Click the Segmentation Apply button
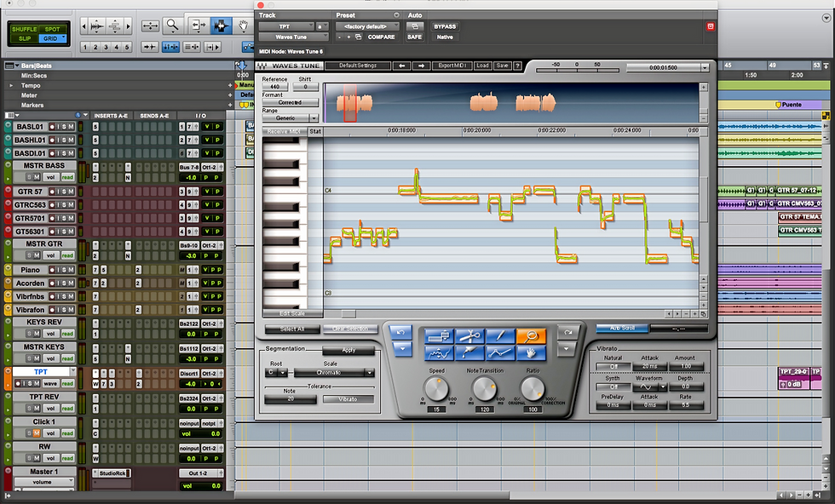835x504 pixels. click(x=348, y=350)
